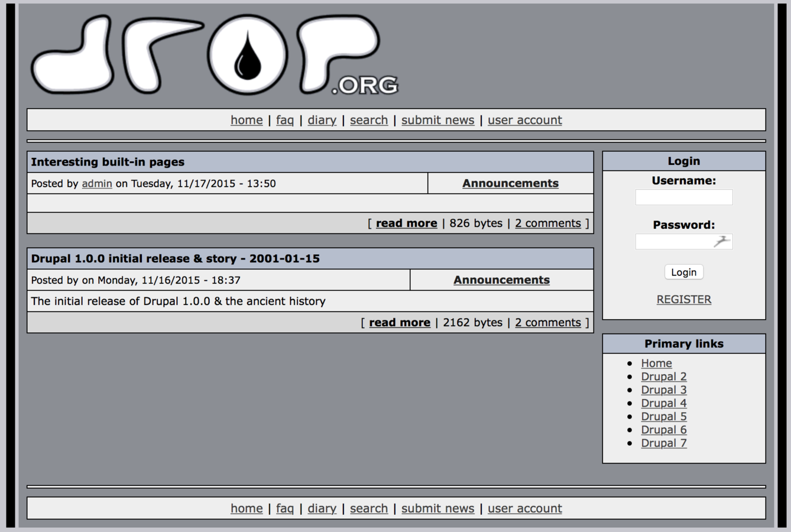View 2 comments on Interesting built-in pages
This screenshot has height=532, width=791.
(548, 223)
